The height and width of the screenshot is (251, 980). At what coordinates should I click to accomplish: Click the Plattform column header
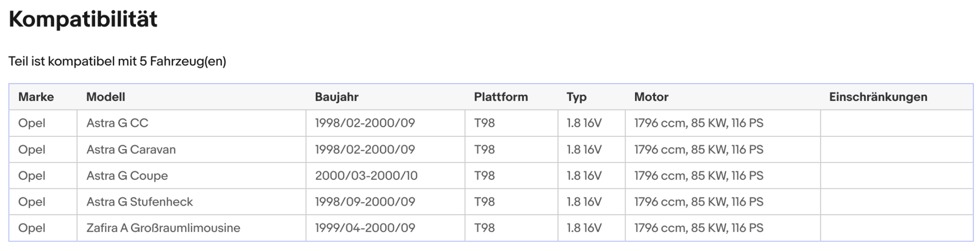tap(501, 97)
